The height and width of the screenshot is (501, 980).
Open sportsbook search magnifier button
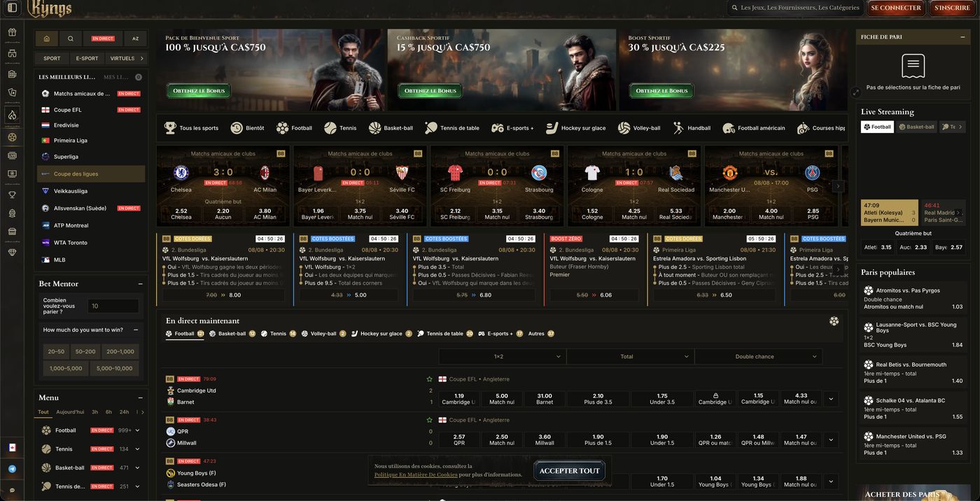[71, 38]
